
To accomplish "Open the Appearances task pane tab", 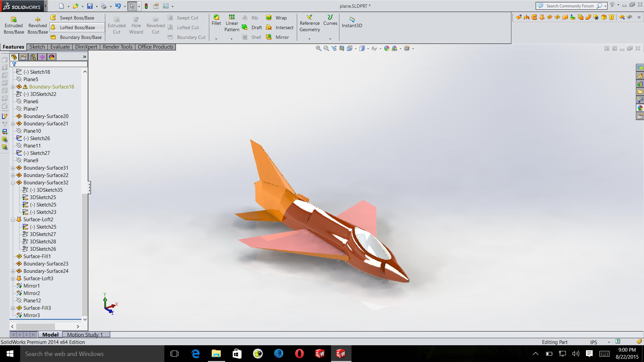I will pos(640,108).
